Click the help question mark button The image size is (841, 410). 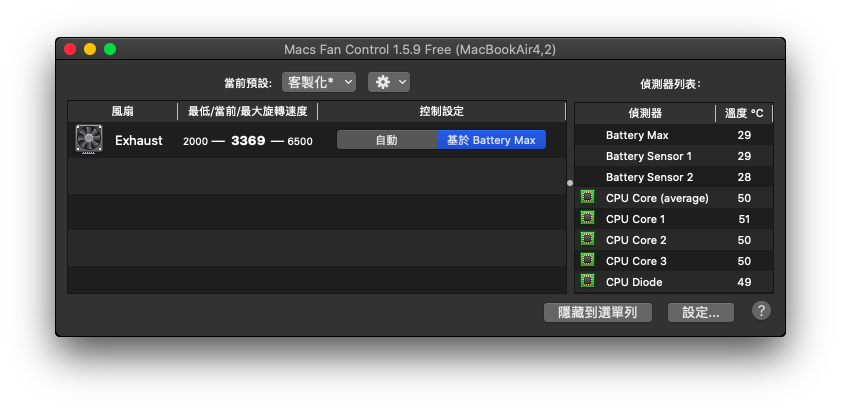pos(761,311)
